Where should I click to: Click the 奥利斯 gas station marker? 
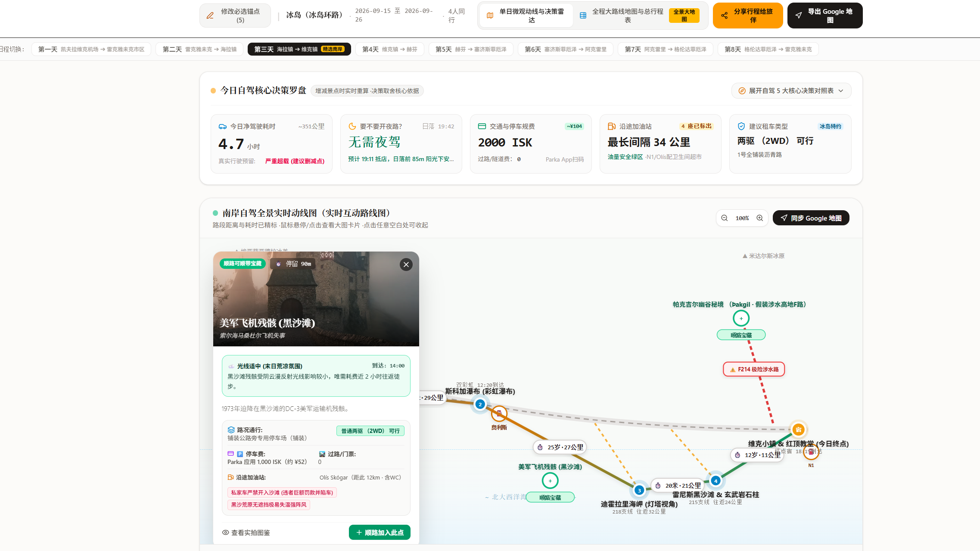(499, 414)
